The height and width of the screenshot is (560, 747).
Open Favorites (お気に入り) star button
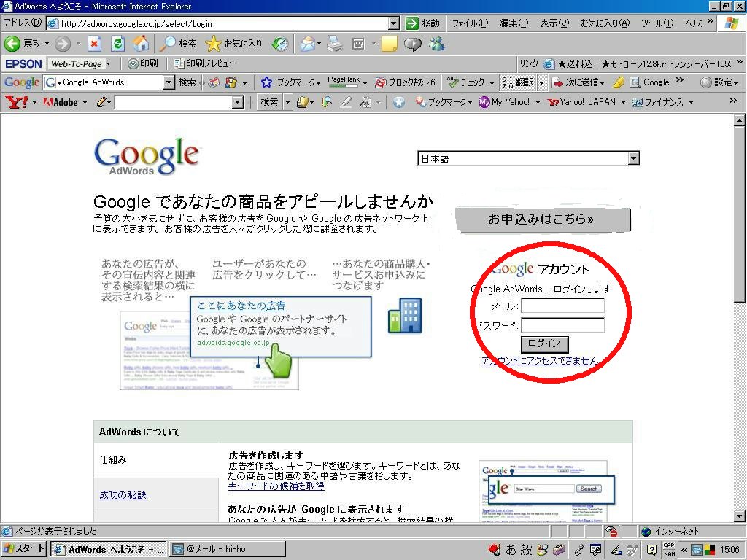234,44
